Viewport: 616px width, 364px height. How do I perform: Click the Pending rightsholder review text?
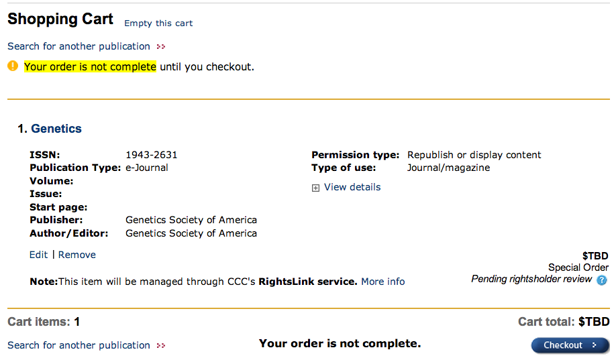click(x=531, y=279)
